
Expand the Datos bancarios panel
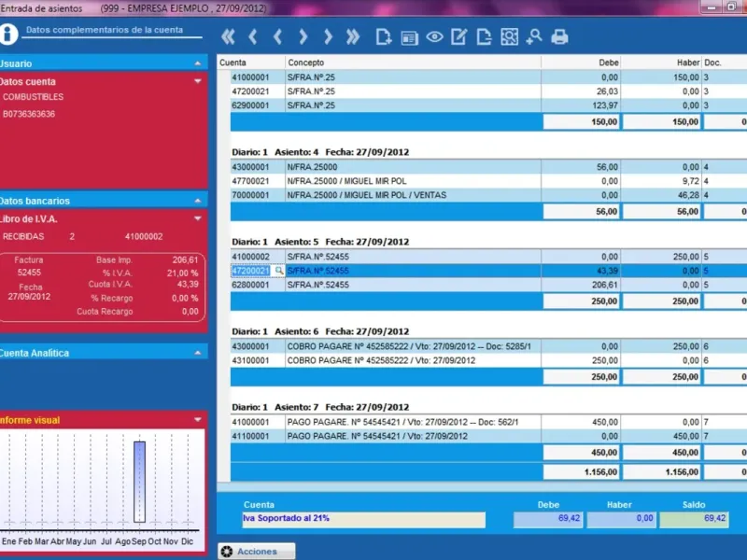tap(198, 201)
